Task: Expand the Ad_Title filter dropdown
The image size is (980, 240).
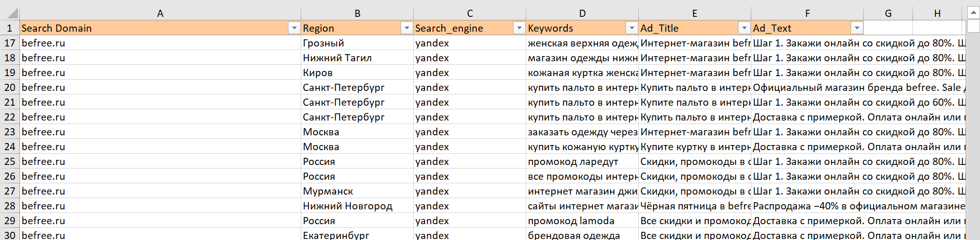Action: [x=744, y=28]
